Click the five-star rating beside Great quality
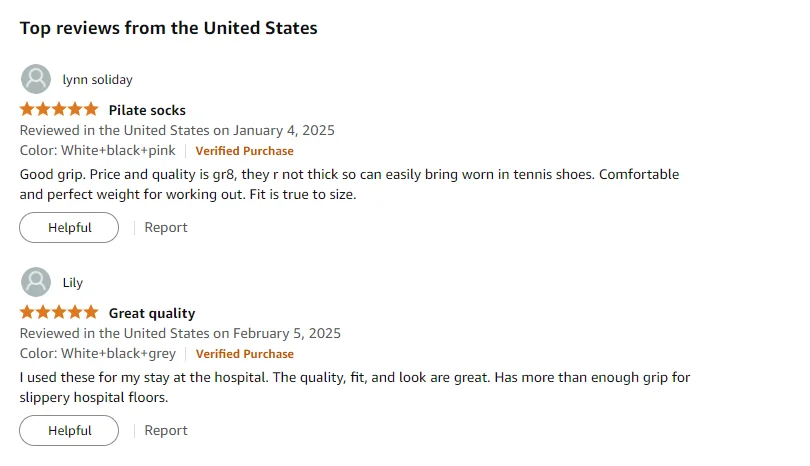This screenshot has width=810, height=466. click(x=59, y=313)
